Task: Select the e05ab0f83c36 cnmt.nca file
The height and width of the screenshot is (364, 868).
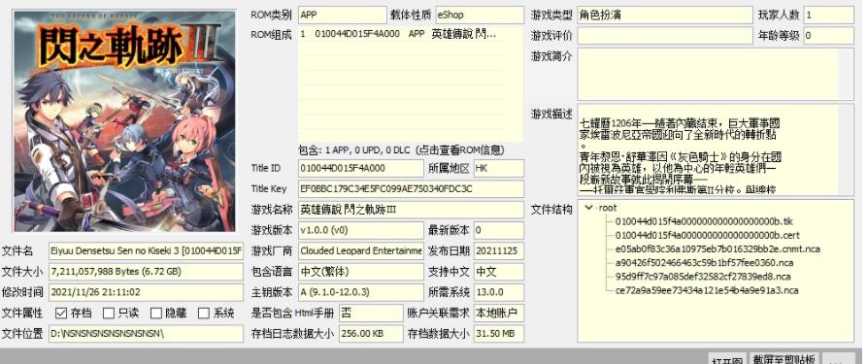Action: 718,248
